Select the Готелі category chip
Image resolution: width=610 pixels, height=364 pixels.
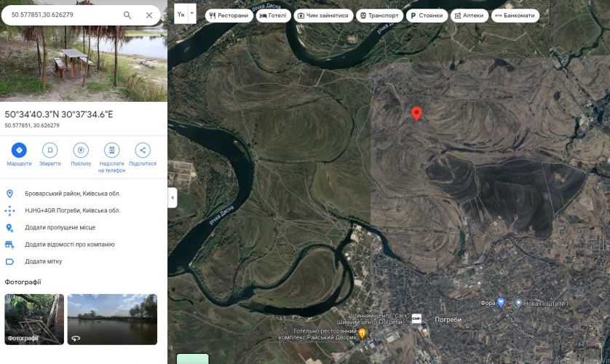point(273,15)
